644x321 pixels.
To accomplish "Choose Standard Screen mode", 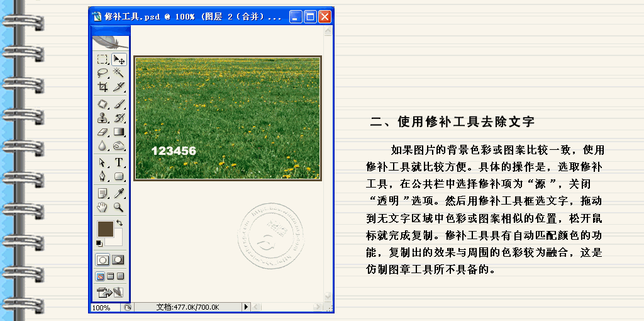I will click(100, 276).
